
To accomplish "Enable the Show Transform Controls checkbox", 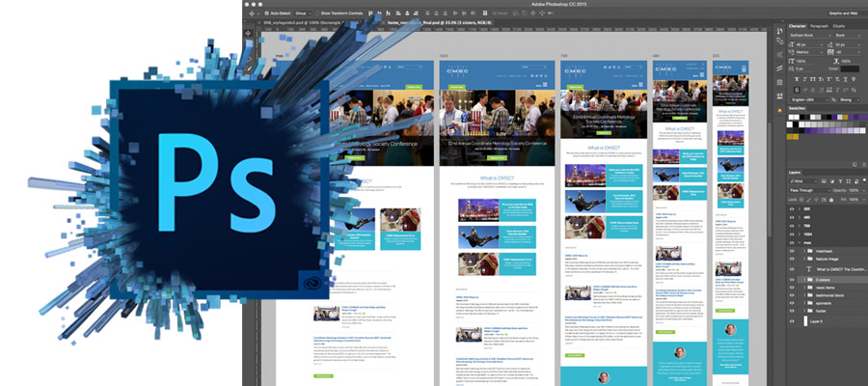I will pyautogui.click(x=316, y=14).
